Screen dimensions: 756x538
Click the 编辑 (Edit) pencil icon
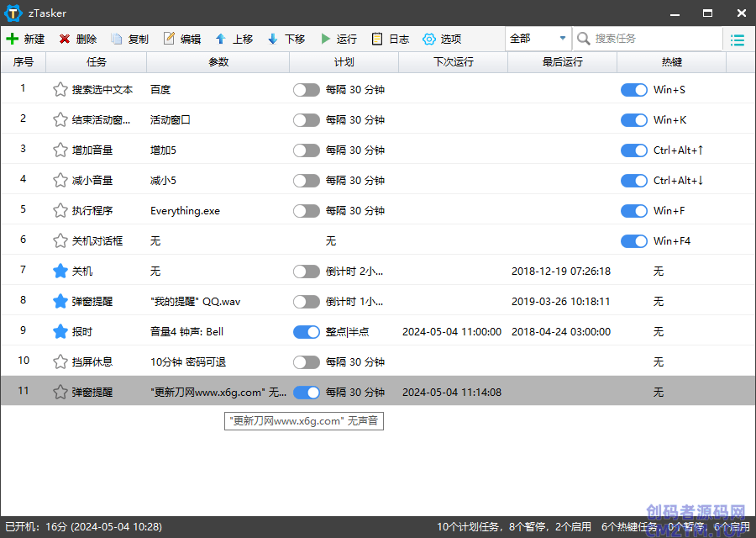point(169,40)
